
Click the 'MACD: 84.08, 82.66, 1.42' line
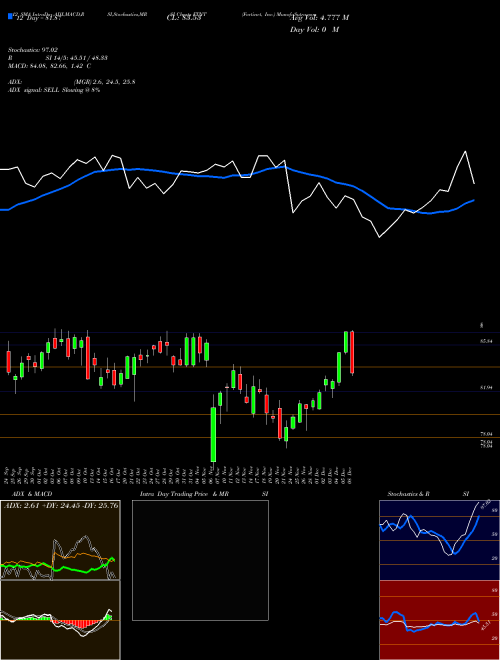click(45, 66)
